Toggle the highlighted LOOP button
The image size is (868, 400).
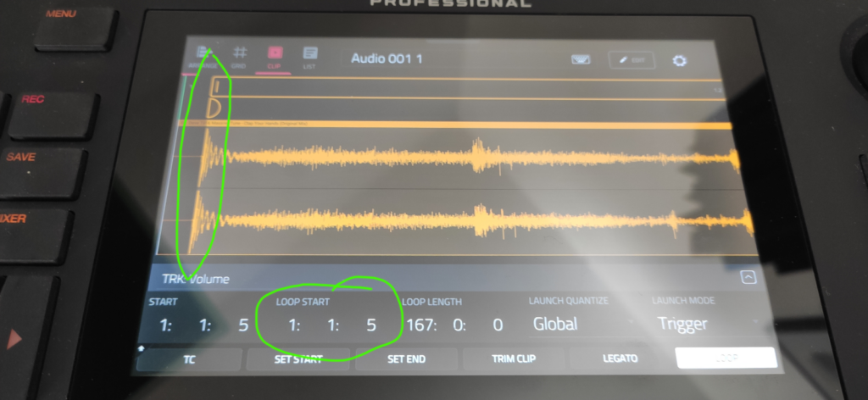pos(726,358)
